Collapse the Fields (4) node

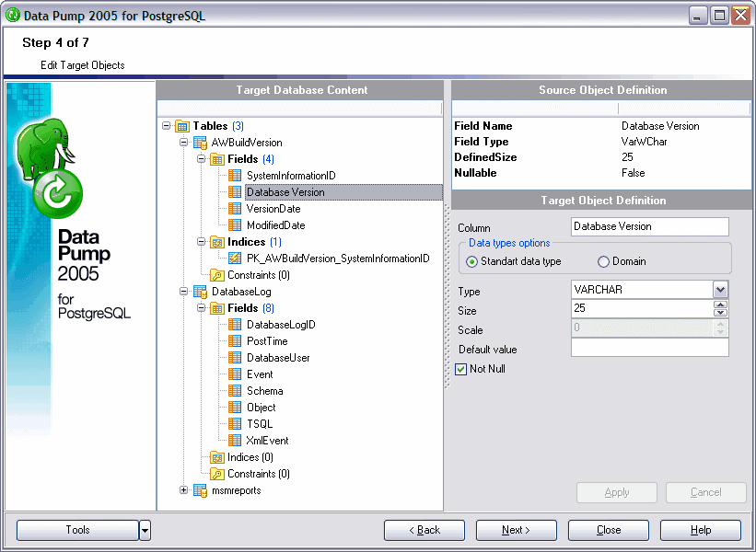[201, 159]
